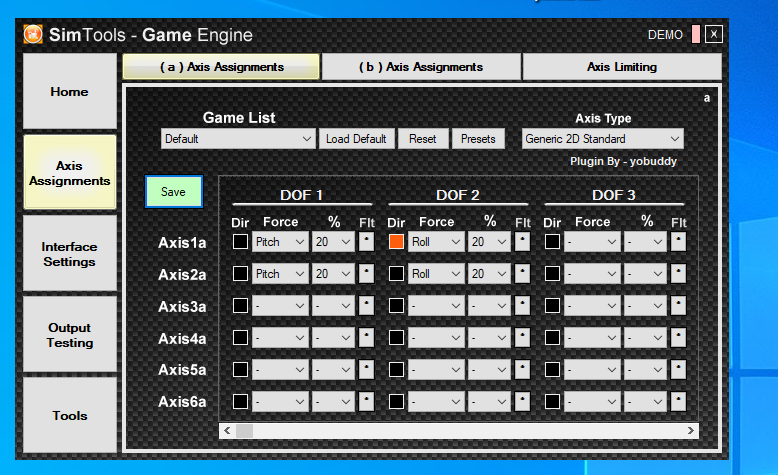Switch to (a) Axis Assignments tab

(221, 67)
